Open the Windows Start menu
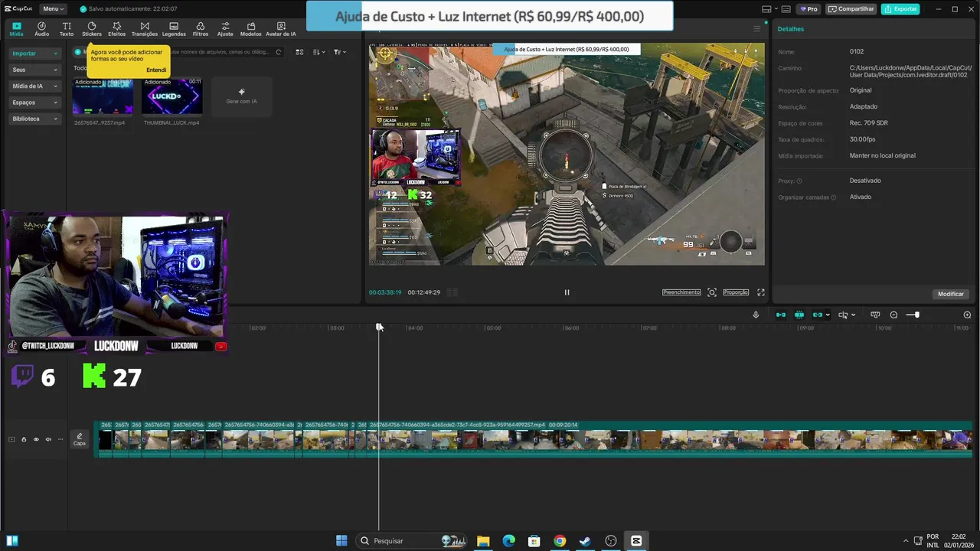Image resolution: width=980 pixels, height=551 pixels. [341, 541]
